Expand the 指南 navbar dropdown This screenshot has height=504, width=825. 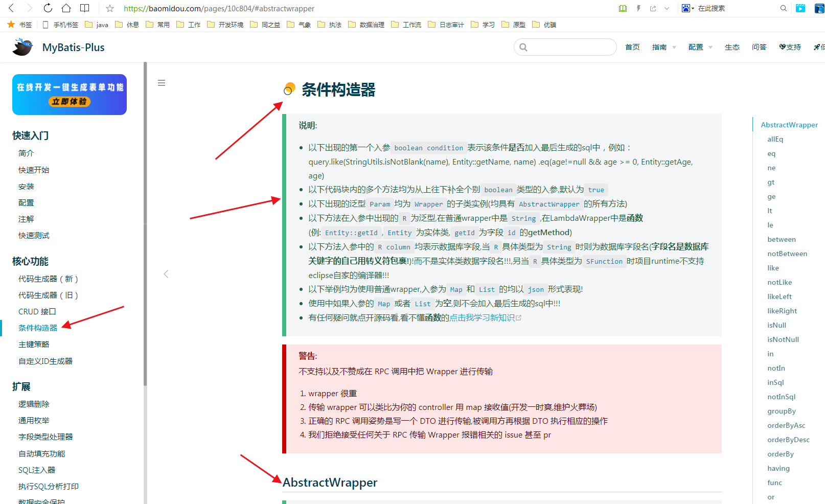coord(664,47)
